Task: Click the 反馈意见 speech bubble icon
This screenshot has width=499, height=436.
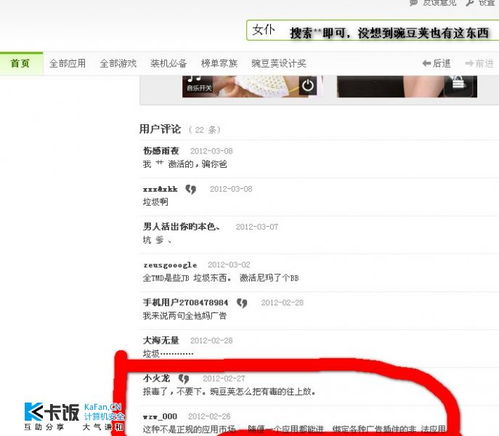Action: [x=413, y=3]
